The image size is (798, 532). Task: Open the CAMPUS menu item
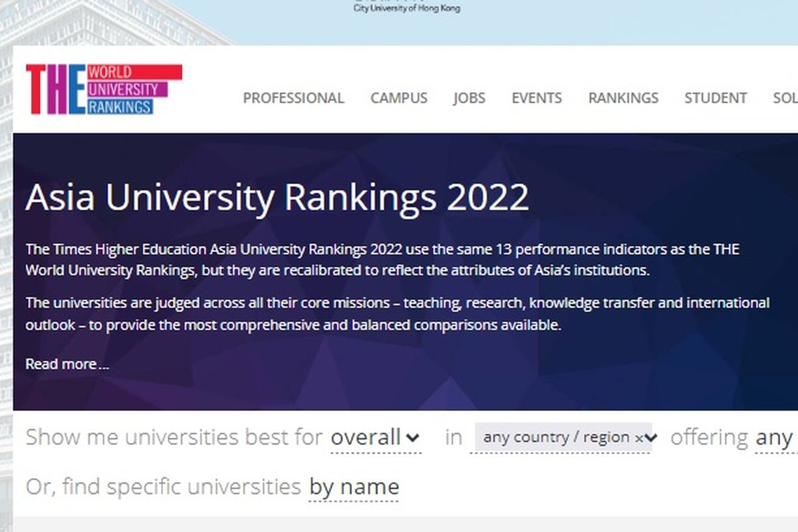pyautogui.click(x=399, y=98)
